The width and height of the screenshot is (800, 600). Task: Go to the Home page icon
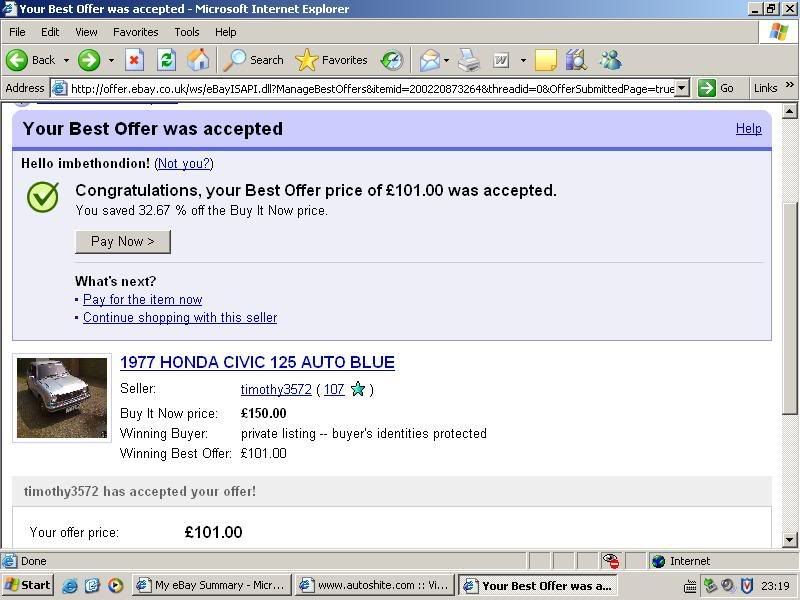[x=198, y=60]
